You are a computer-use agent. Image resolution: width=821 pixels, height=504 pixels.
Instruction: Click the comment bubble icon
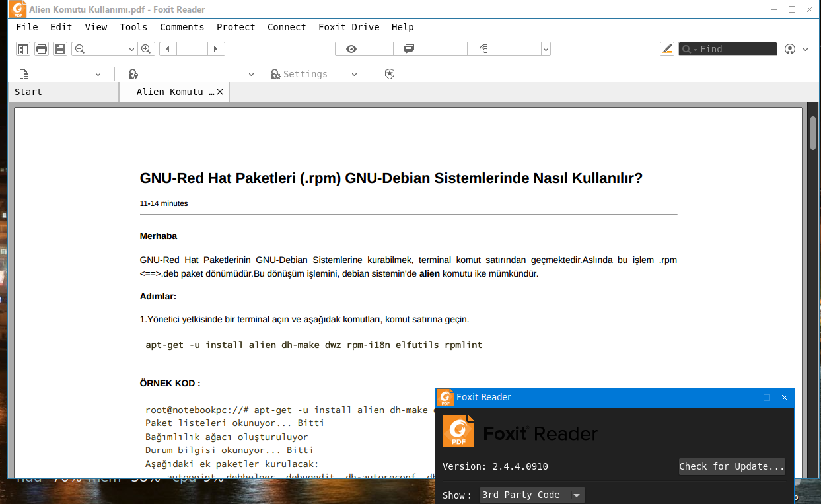pos(409,49)
